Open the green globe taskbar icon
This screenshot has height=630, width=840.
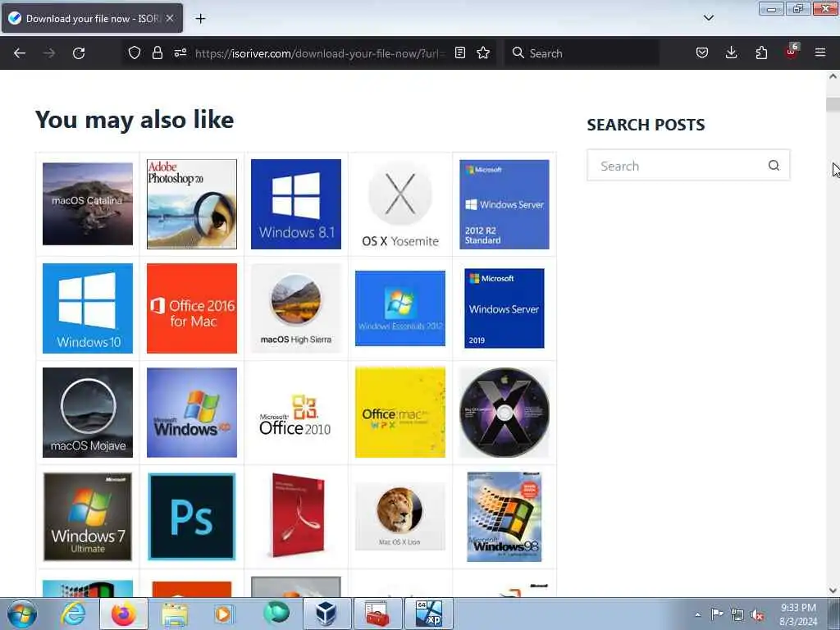(x=276, y=614)
